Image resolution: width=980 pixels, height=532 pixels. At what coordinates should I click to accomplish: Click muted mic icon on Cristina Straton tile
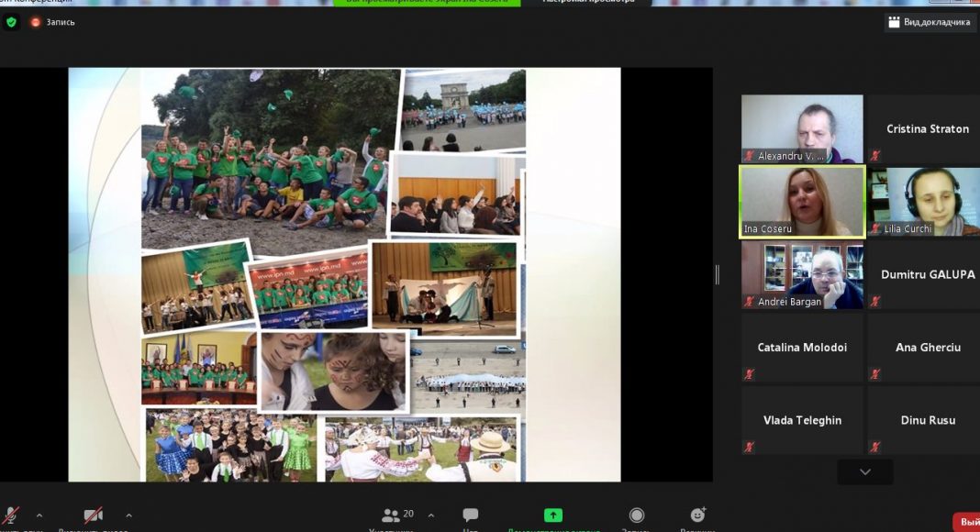[875, 156]
